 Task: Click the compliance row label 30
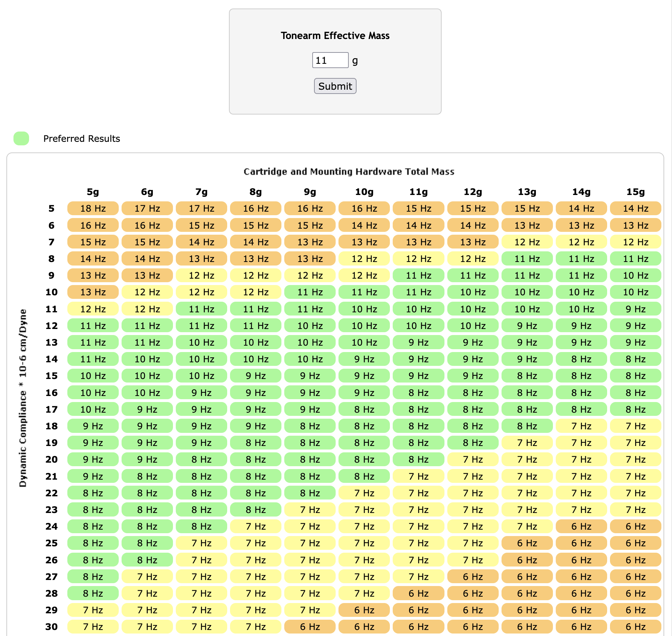pyautogui.click(x=51, y=627)
